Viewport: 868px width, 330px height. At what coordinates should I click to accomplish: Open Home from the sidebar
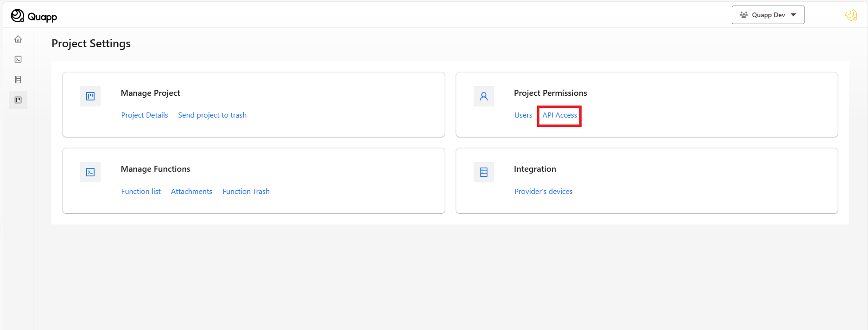(18, 39)
